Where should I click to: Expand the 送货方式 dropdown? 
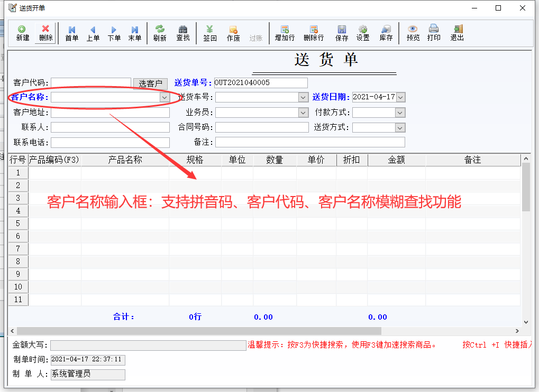(x=400, y=128)
